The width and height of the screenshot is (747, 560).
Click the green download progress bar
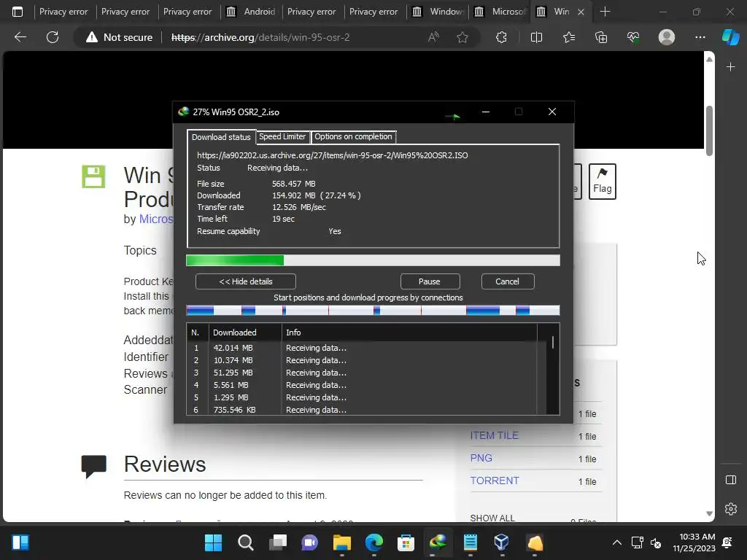click(x=373, y=260)
